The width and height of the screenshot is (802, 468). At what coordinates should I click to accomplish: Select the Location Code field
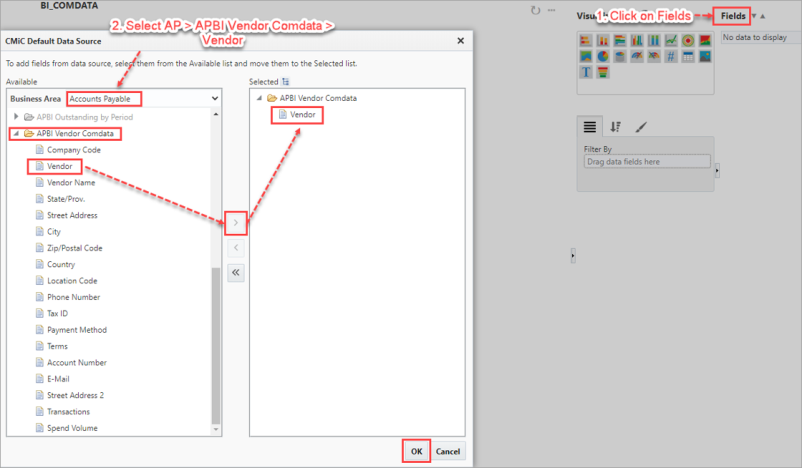click(72, 281)
